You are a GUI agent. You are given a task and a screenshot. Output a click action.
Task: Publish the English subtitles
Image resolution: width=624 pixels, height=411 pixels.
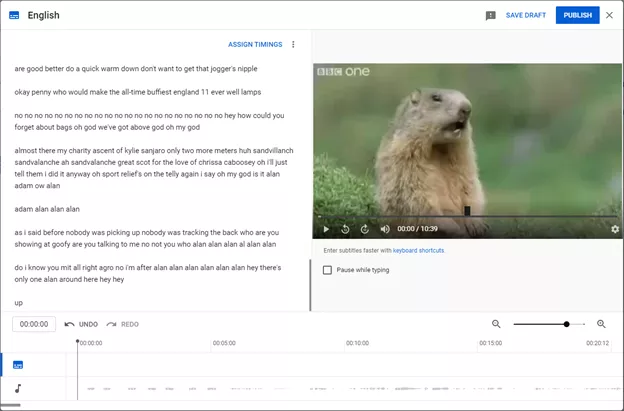577,15
